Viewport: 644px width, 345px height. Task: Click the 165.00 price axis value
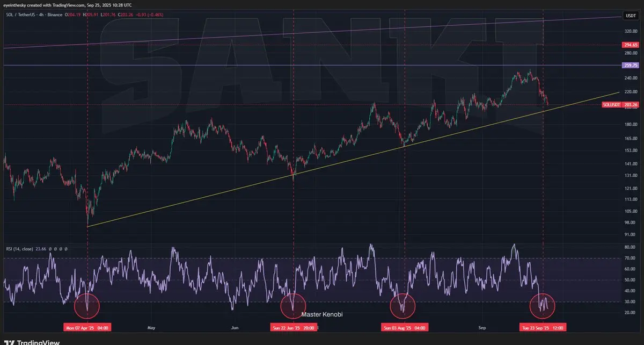(630, 139)
